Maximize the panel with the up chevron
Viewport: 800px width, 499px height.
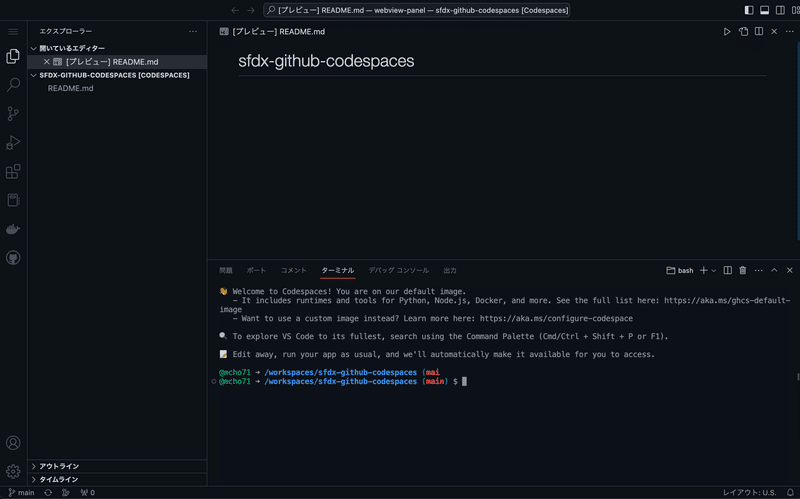pos(774,270)
